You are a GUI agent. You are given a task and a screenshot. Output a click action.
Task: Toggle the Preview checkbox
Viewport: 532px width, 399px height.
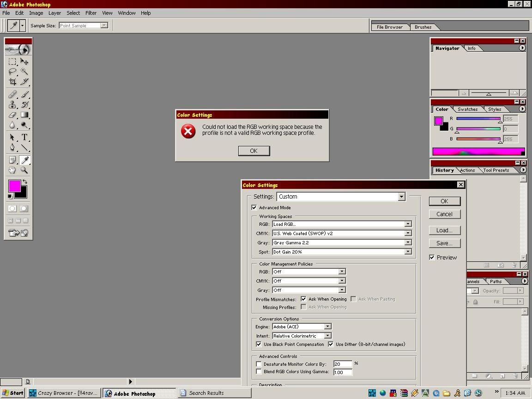432,257
